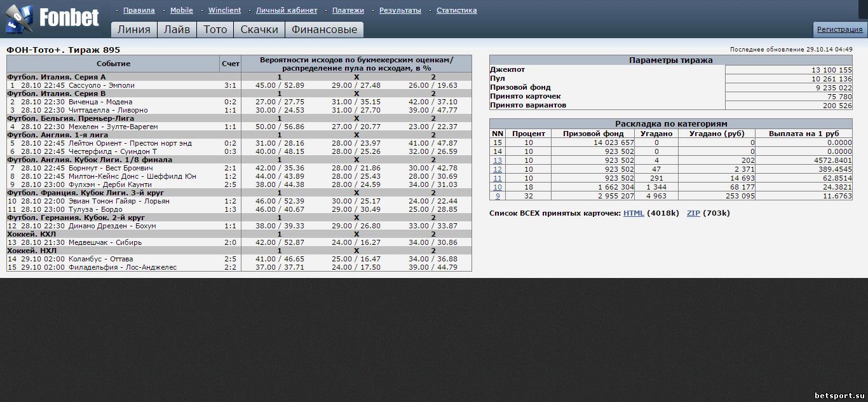The height and width of the screenshot is (402, 868).
Task: Click Принято карточек value 75 780
Action: [841, 97]
